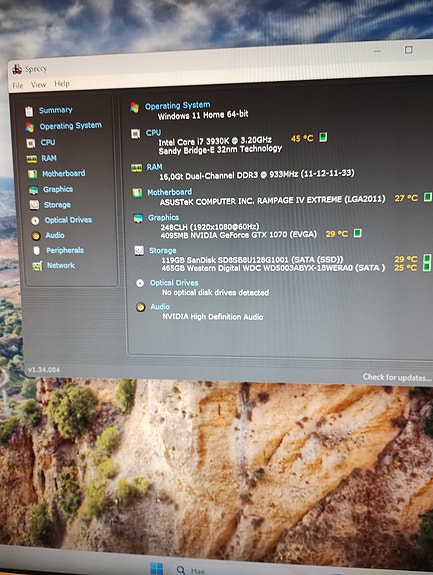Open the CPU heading link in summary
This screenshot has width=433, height=575.
click(153, 132)
